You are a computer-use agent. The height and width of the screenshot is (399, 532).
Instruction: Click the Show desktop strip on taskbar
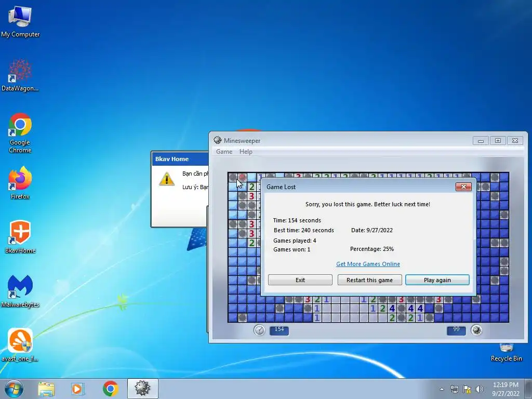tap(528, 389)
